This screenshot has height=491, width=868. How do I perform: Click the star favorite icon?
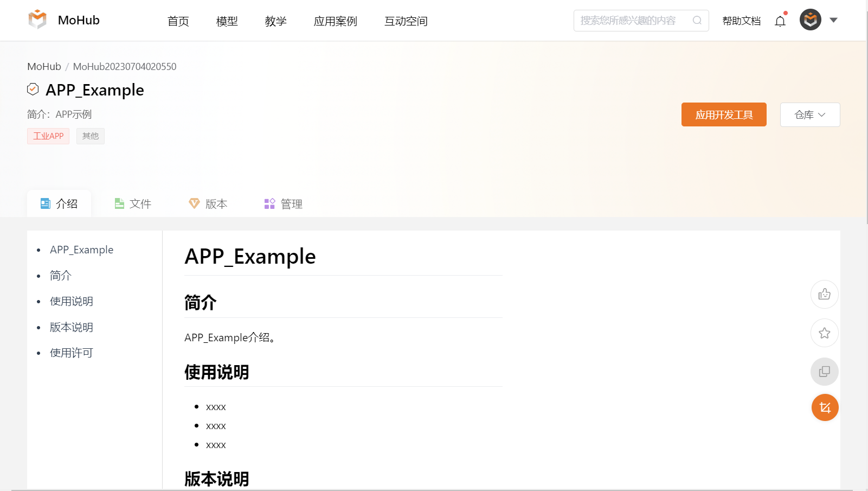825,333
